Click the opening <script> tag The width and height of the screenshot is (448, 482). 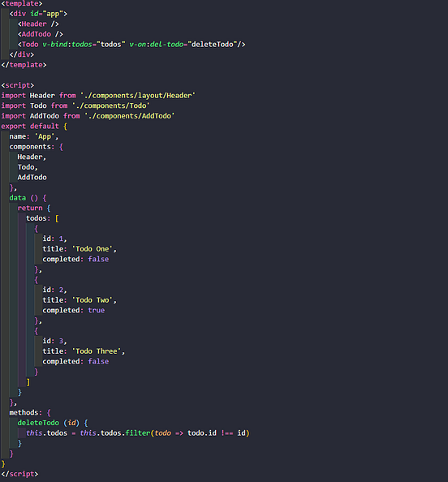tap(18, 85)
